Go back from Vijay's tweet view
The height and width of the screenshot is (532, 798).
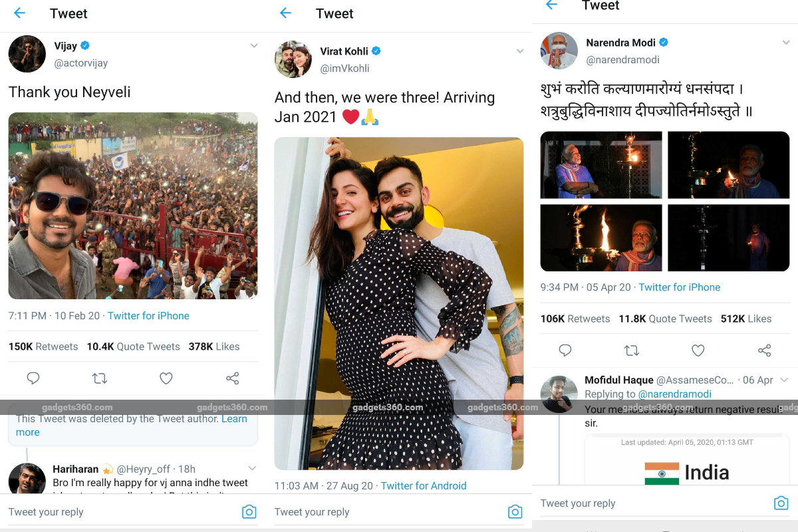19,13
